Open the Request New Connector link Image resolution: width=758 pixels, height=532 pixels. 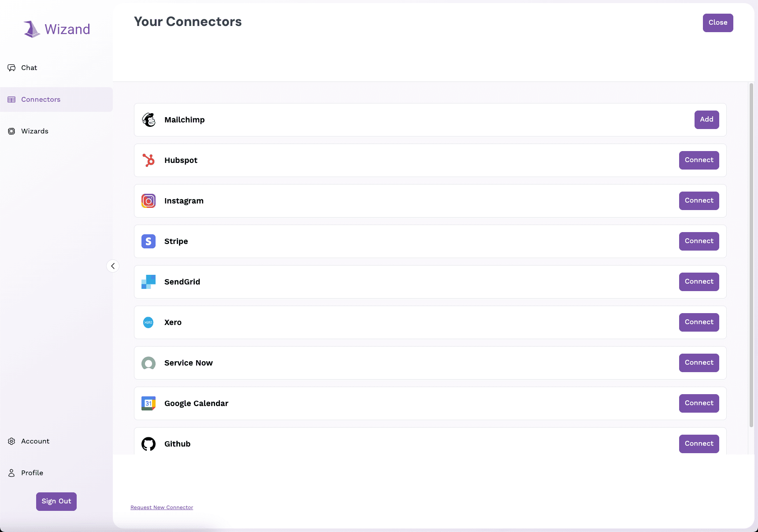pyautogui.click(x=162, y=507)
